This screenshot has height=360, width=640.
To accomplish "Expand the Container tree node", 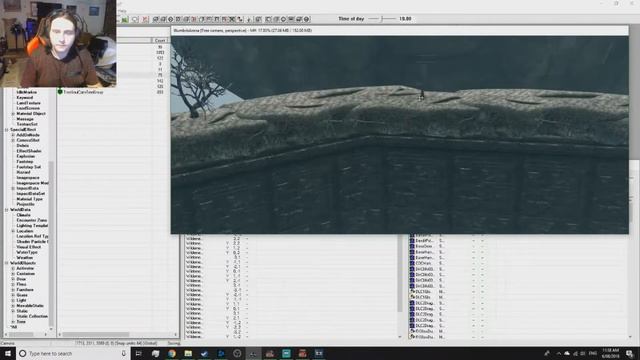I will point(13,273).
